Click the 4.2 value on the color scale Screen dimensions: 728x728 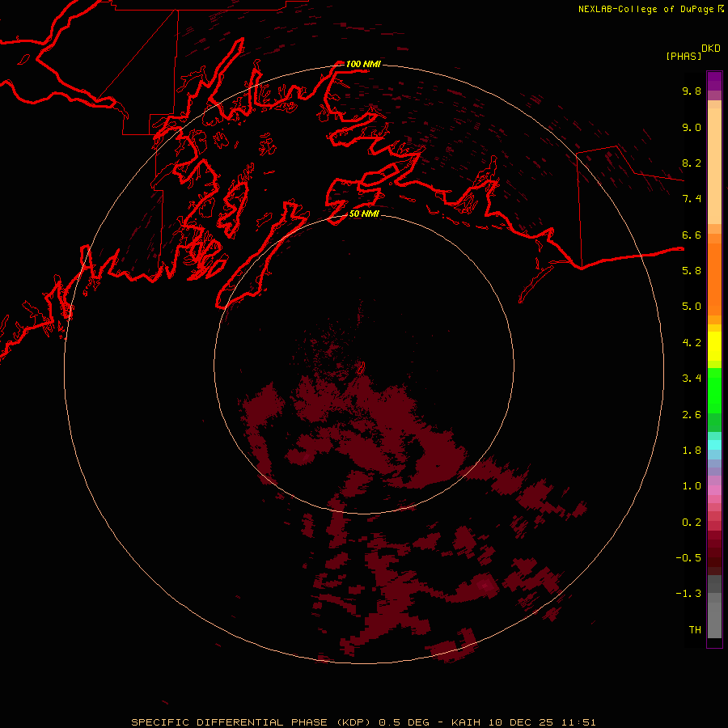[692, 343]
